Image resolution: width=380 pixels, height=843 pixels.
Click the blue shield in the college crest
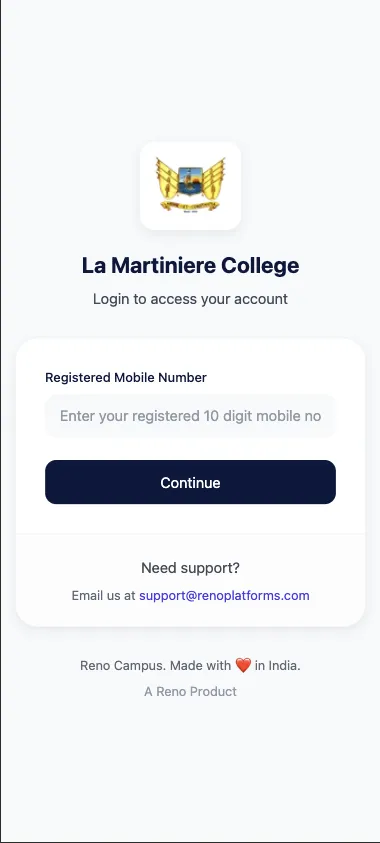(x=190, y=181)
